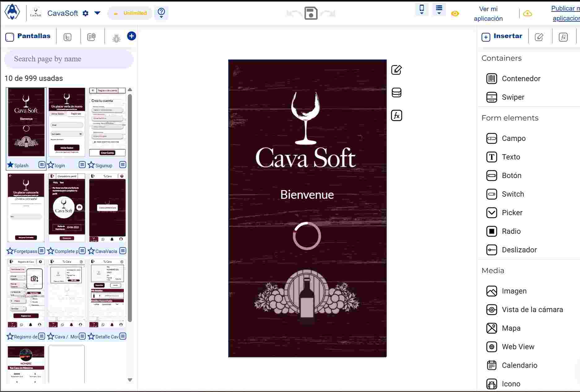Toggle the star on Signup screen
The width and height of the screenshot is (580, 392).
pyautogui.click(x=91, y=165)
